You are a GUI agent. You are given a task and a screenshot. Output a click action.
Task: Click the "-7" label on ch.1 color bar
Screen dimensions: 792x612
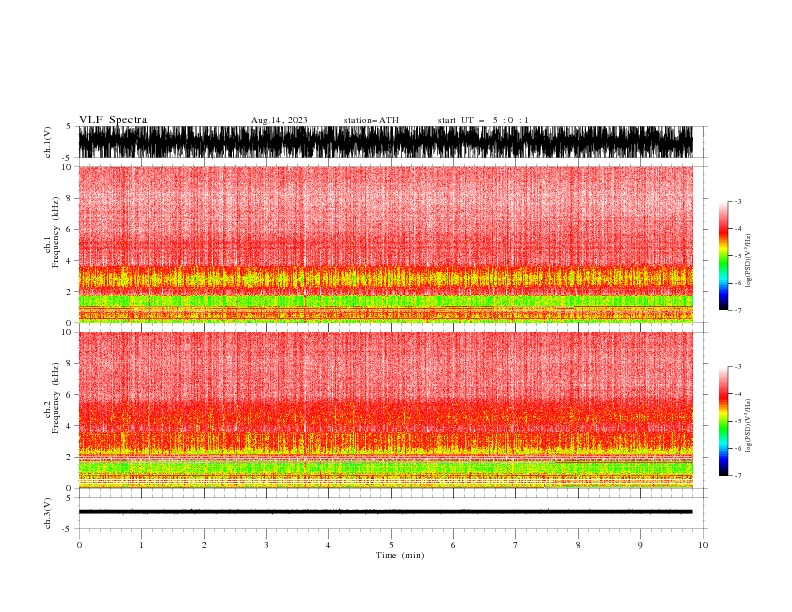click(738, 310)
